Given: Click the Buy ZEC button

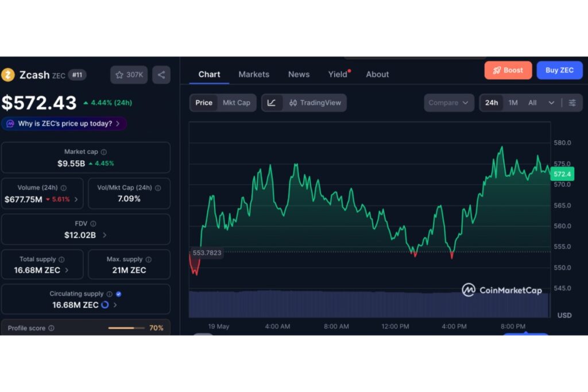Looking at the screenshot, I should coord(559,70).
